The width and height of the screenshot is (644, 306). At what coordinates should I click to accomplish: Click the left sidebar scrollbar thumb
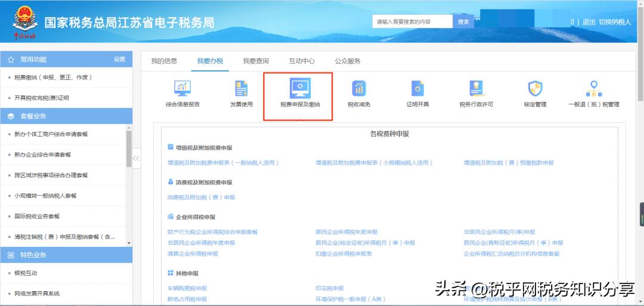click(x=129, y=149)
